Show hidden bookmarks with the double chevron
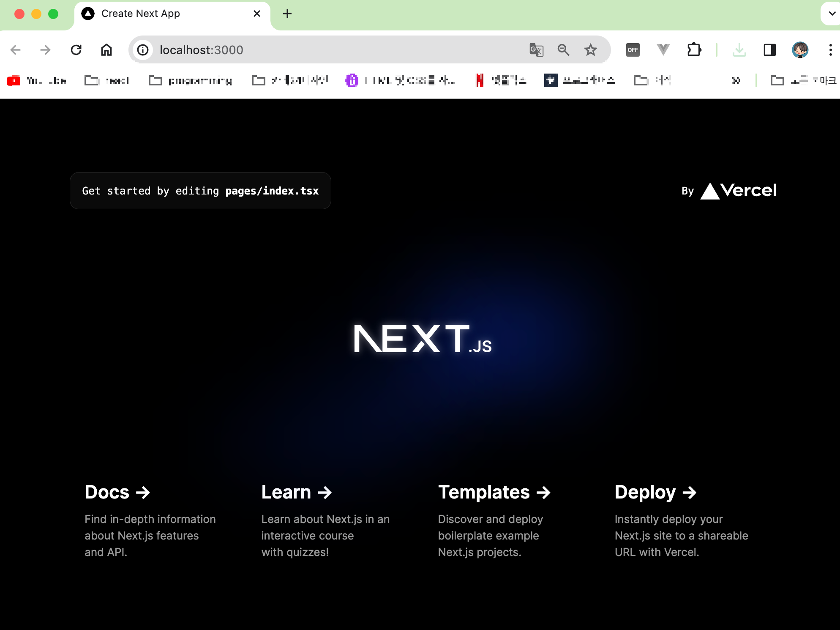 coord(736,80)
